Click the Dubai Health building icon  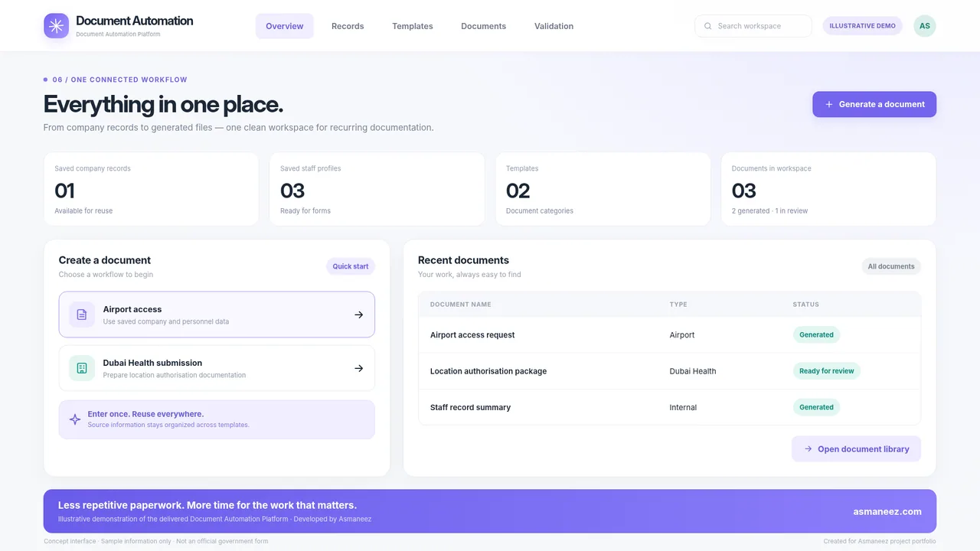(82, 368)
